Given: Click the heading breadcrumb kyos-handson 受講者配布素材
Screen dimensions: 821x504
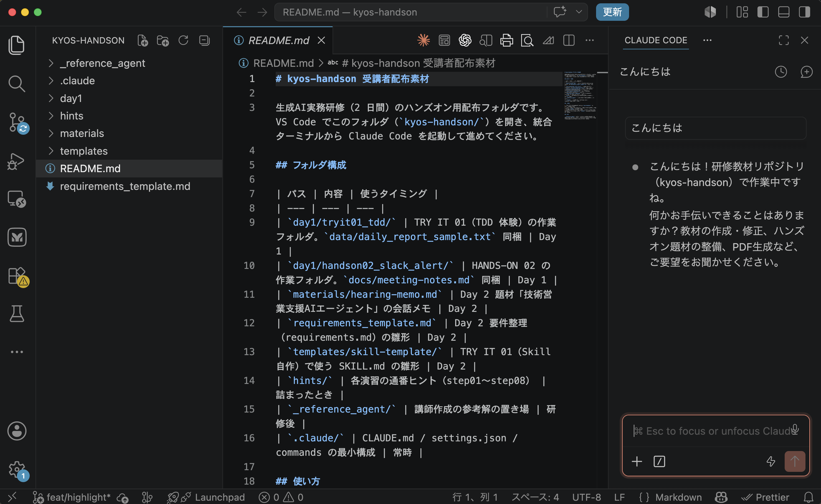Looking at the screenshot, I should pos(419,63).
